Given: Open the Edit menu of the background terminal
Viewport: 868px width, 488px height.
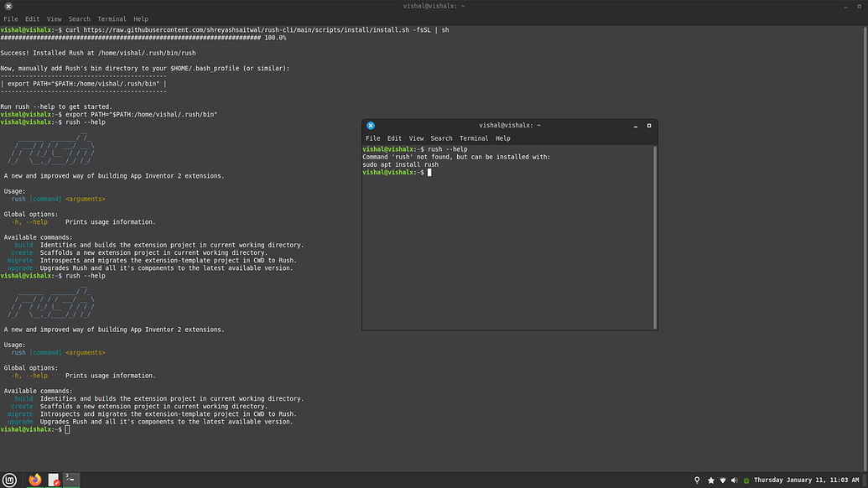Looking at the screenshot, I should coord(32,18).
